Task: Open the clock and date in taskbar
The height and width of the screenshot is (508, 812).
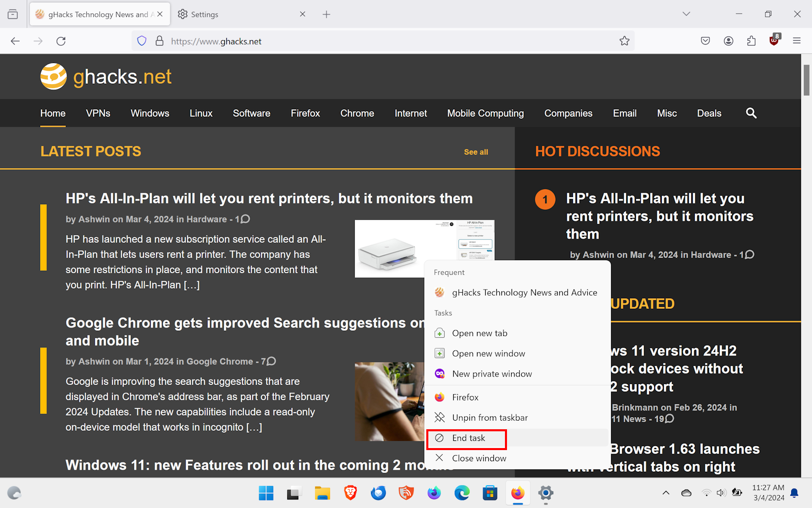Action: coord(768,493)
